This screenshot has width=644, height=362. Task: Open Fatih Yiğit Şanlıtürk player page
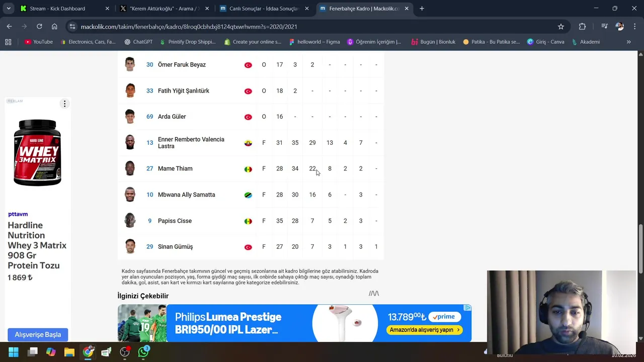tap(184, 90)
